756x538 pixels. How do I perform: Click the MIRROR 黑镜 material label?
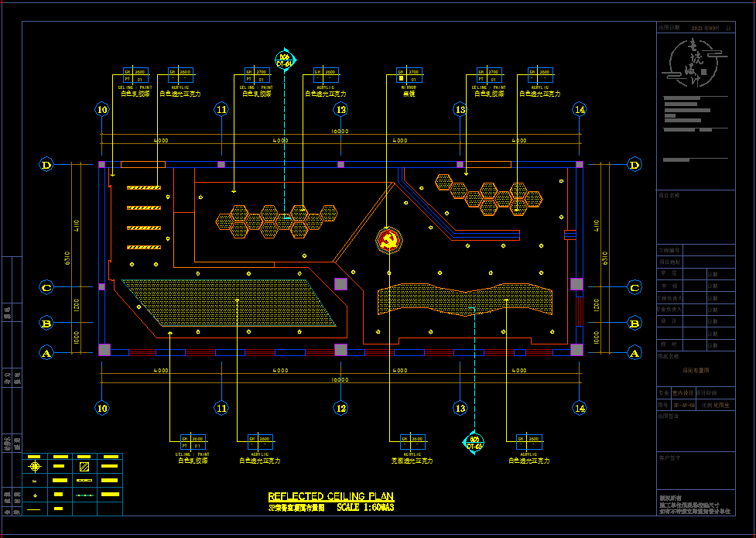tap(409, 91)
